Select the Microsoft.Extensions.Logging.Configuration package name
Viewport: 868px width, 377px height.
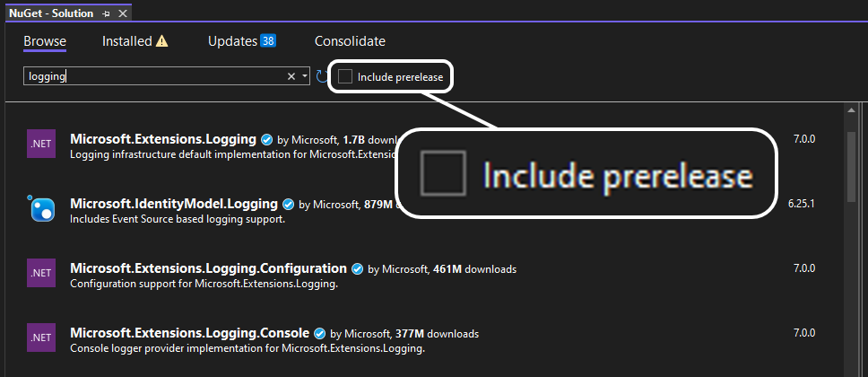pos(208,268)
